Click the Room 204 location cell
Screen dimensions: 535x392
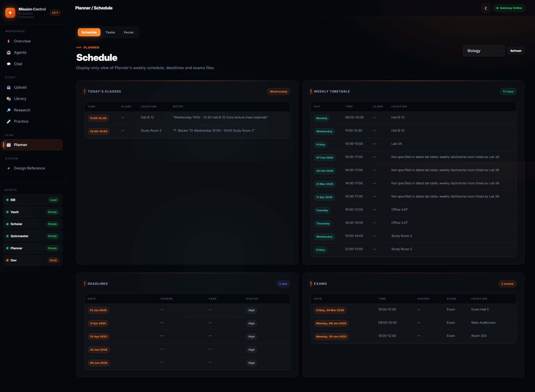coord(479,336)
